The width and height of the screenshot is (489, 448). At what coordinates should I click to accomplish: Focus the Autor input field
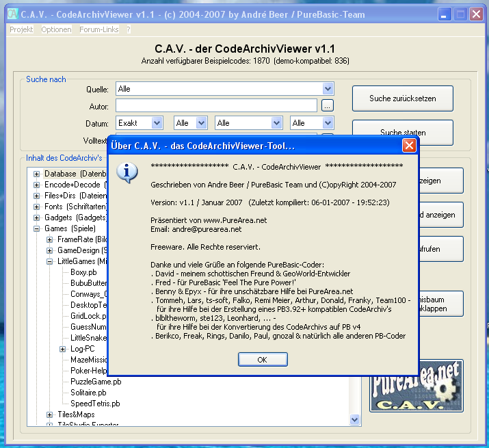(x=216, y=105)
